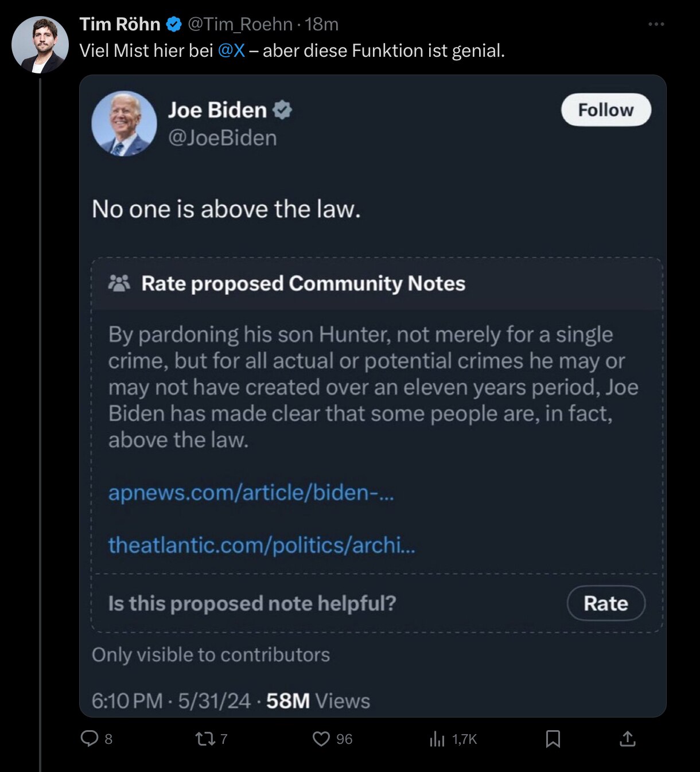
Task: Open view analytics bar chart icon
Action: click(x=437, y=739)
